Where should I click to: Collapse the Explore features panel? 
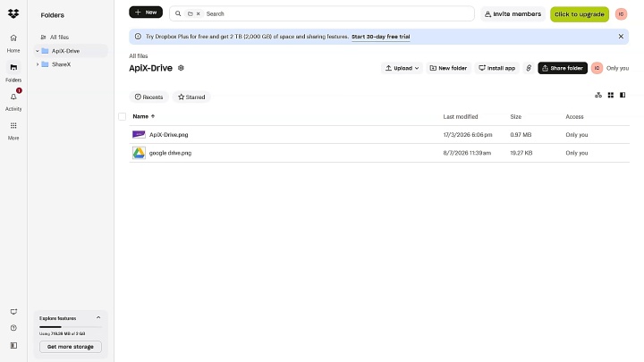point(98,317)
